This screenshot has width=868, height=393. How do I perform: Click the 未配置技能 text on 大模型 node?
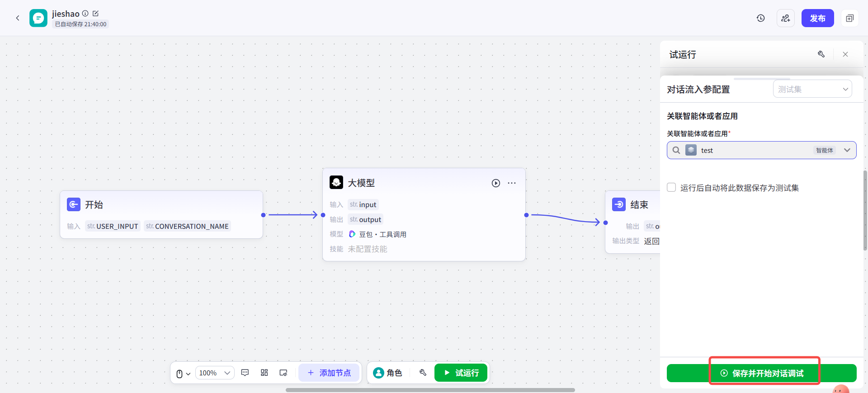tap(368, 249)
